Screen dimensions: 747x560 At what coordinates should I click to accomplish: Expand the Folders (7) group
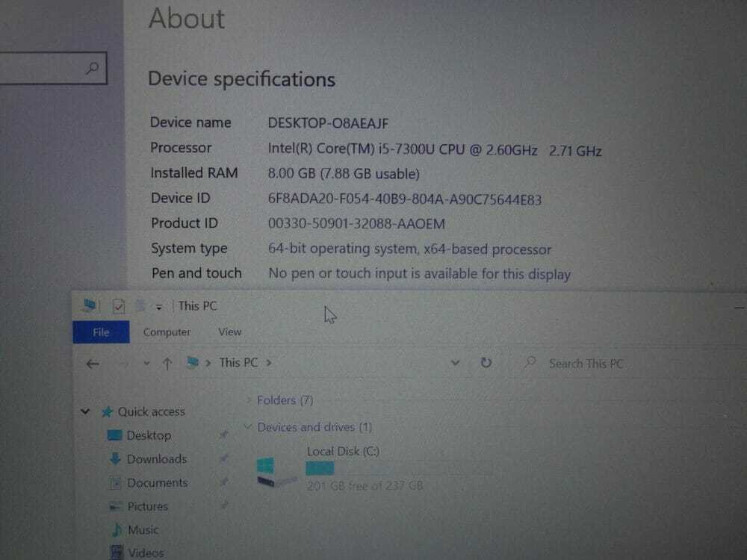pos(248,400)
